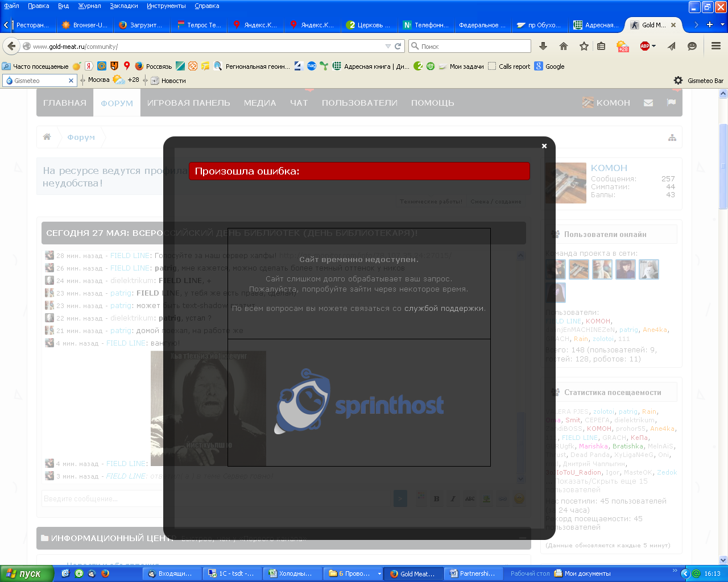Open the list-all-tabs dropdown arrow
The height and width of the screenshot is (582, 728).
[x=723, y=24]
